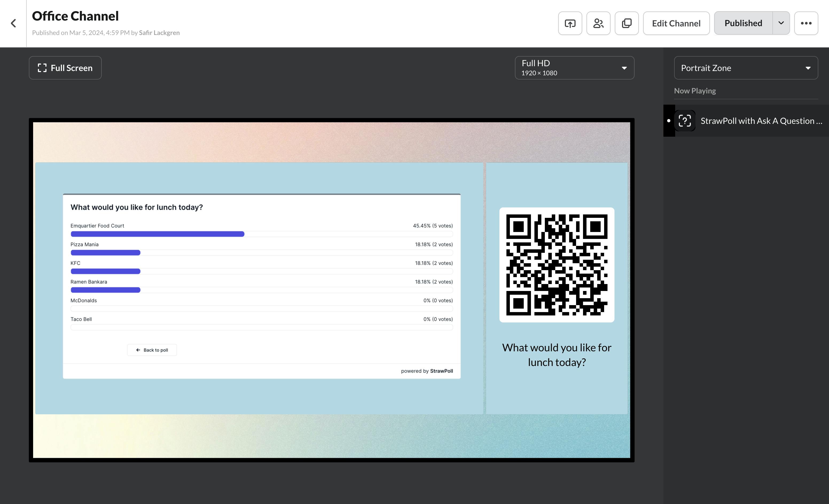
Task: Enter Full Screen preview mode
Action: pyautogui.click(x=65, y=68)
